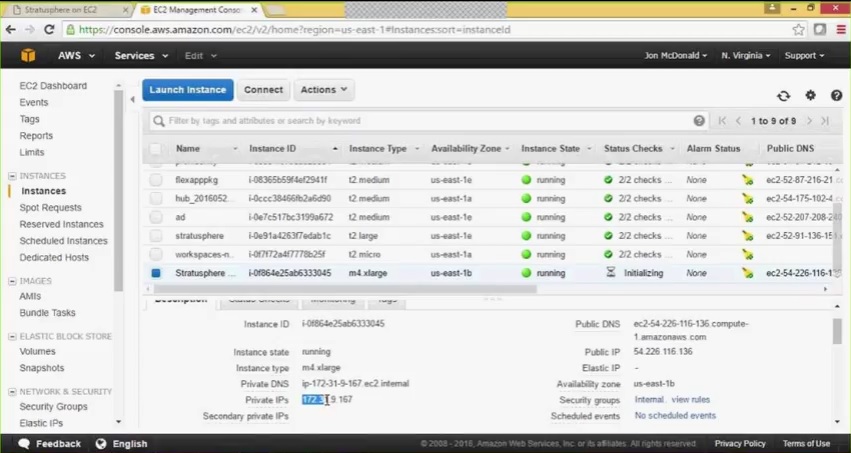Bookmark this page with star icon
Screen dimensions: 851x453
798,30
